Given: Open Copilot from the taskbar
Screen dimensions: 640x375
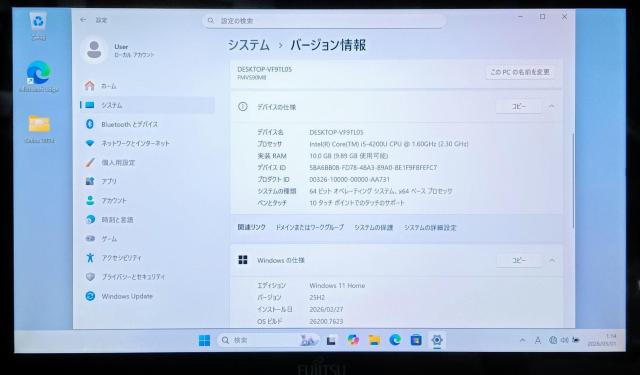Looking at the screenshot, I should point(353,340).
